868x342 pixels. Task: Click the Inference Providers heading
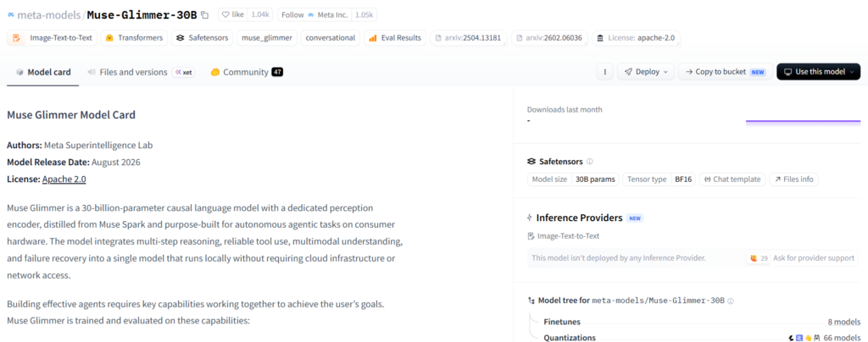[x=579, y=218]
